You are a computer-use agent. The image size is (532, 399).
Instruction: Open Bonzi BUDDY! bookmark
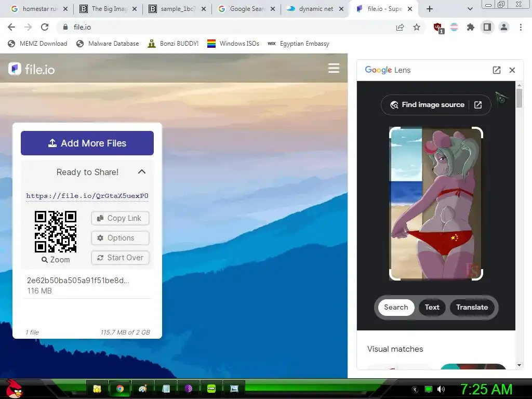[173, 44]
